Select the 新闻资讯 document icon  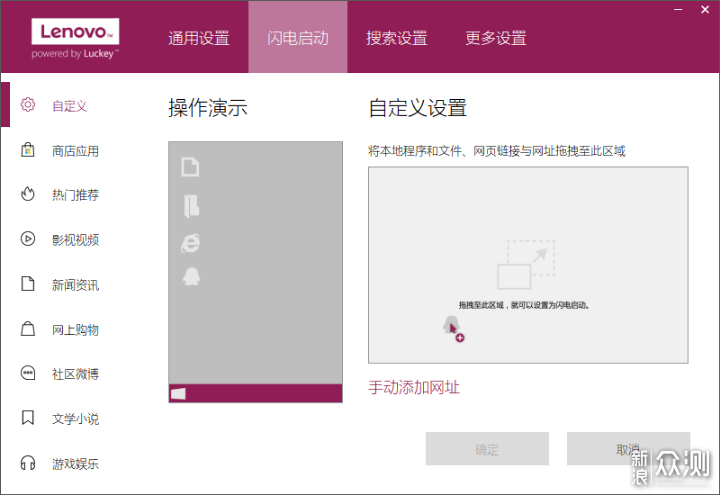point(28,284)
